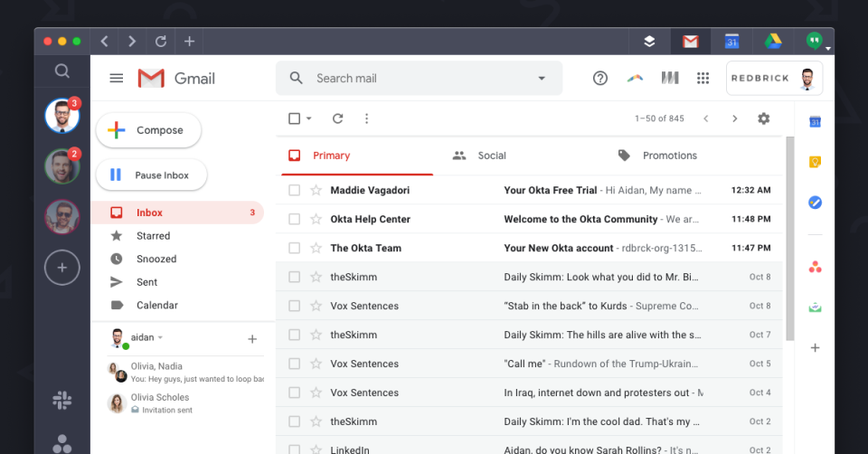
Task: Click the Search mail field
Action: tap(416, 79)
